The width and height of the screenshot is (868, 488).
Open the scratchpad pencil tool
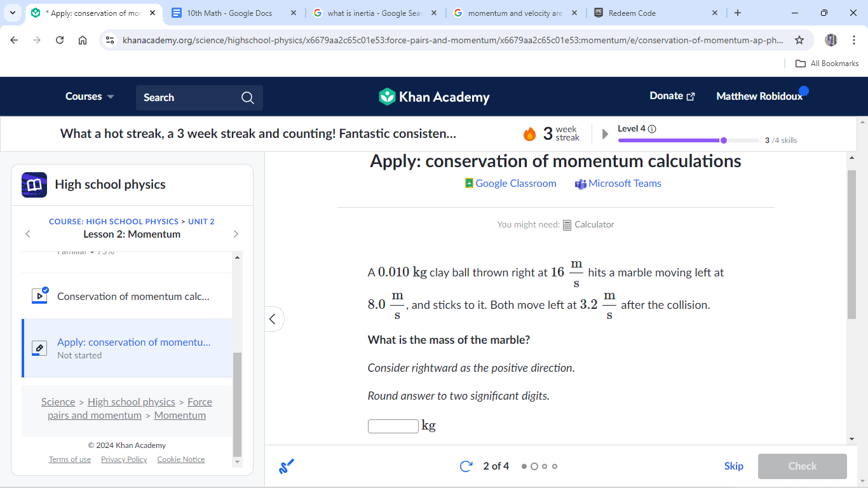coord(287,466)
